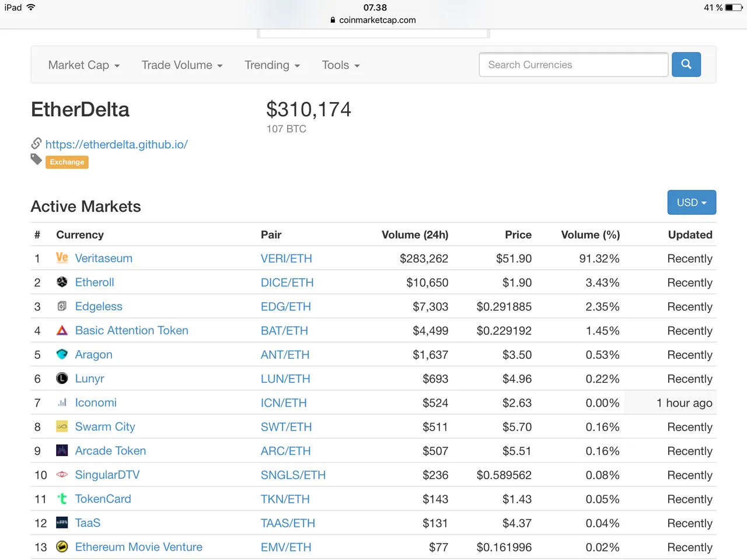Click the Iconomi bar-chart icon

pyautogui.click(x=62, y=402)
